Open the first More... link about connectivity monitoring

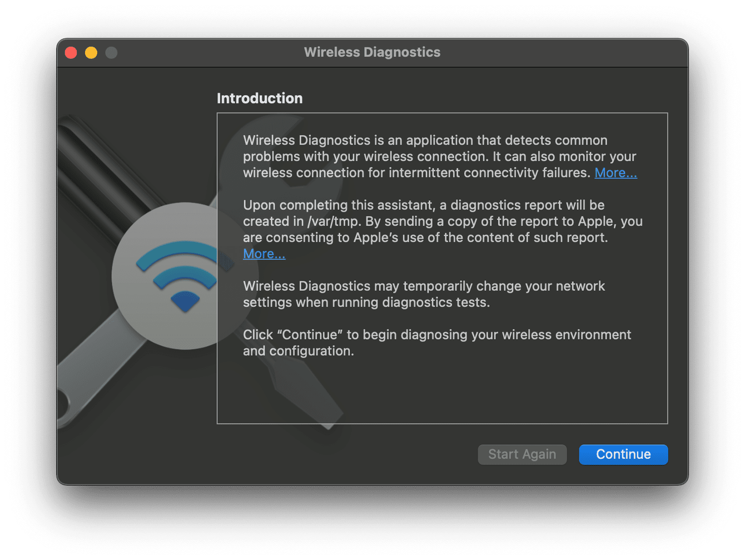[x=615, y=172]
